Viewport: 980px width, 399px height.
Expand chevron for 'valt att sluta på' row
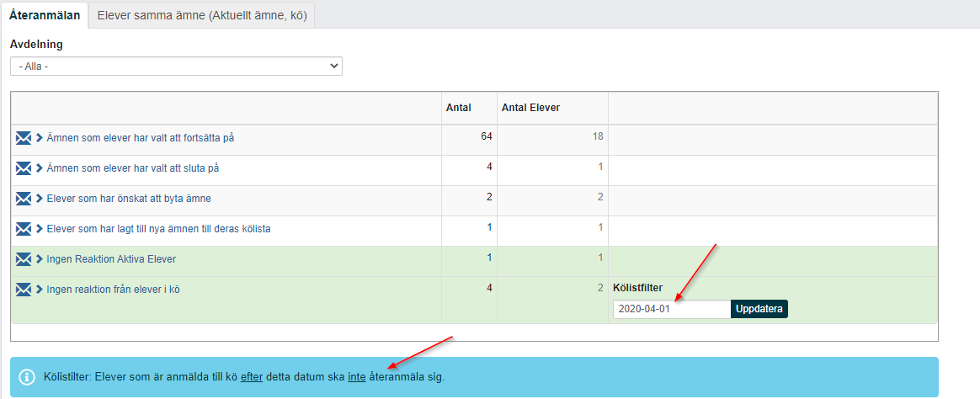39,168
